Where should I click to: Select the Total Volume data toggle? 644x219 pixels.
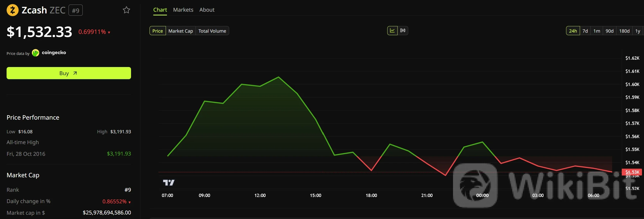coord(212,31)
